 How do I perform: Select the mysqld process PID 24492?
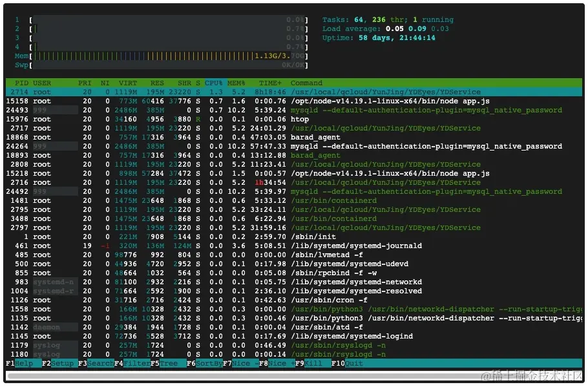coord(294,191)
